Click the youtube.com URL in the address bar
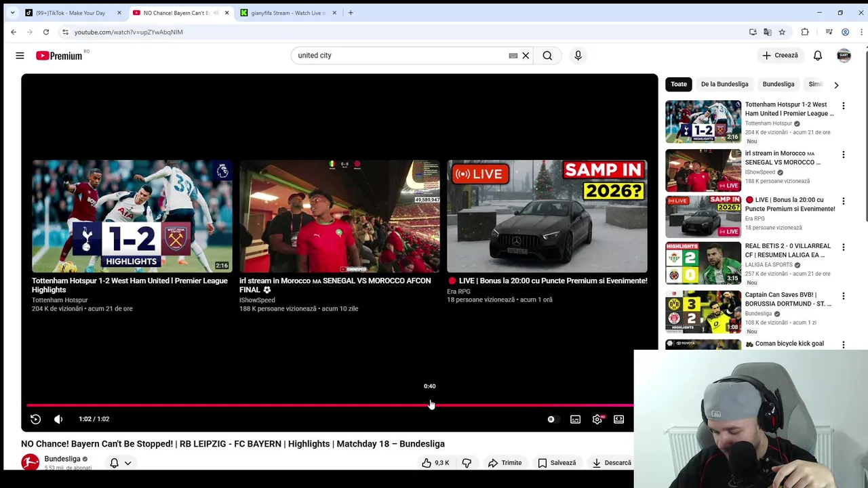Viewport: 868px width, 488px height. [128, 32]
